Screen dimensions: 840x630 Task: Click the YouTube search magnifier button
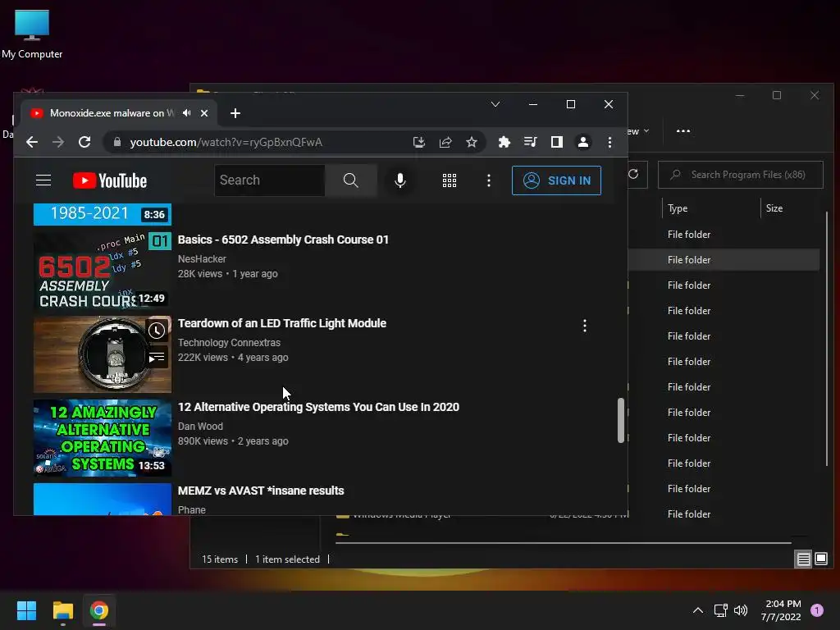coord(351,180)
